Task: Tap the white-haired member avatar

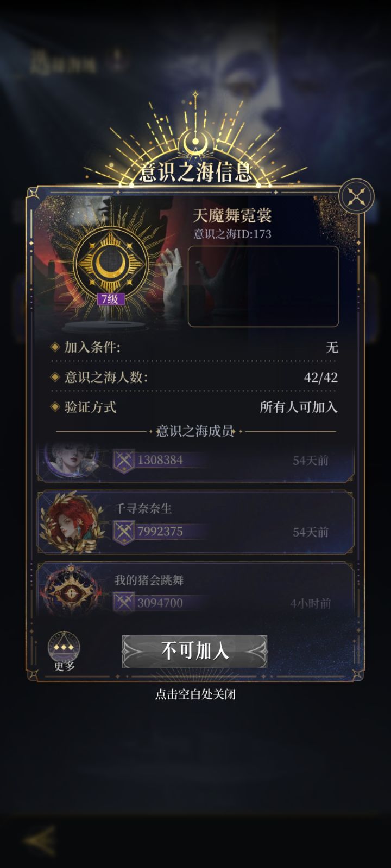Action: point(71,459)
